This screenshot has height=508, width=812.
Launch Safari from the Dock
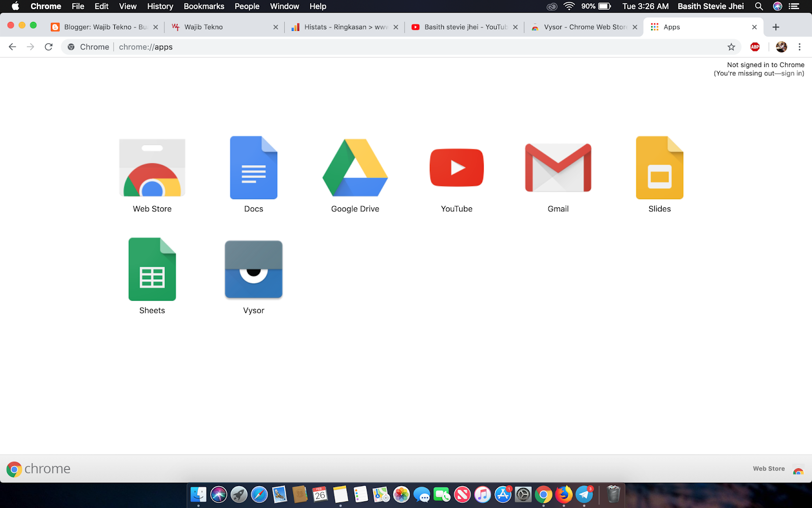[259, 494]
